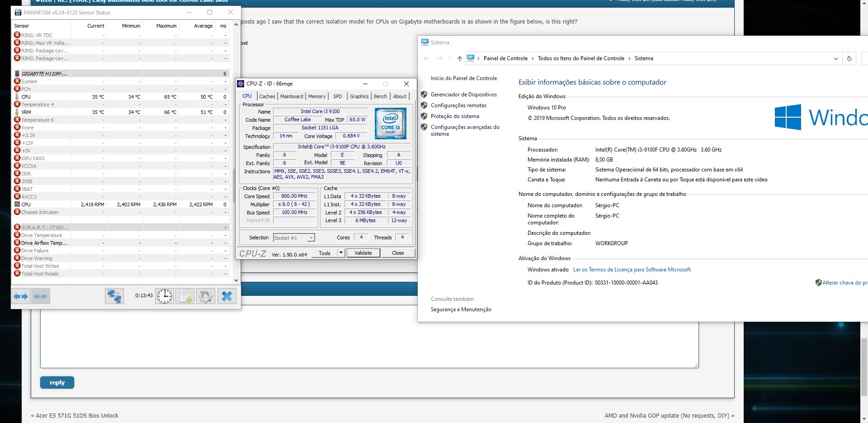Switch to CPU-Z Mainboard tab
The width and height of the screenshot is (868, 423).
pos(292,96)
